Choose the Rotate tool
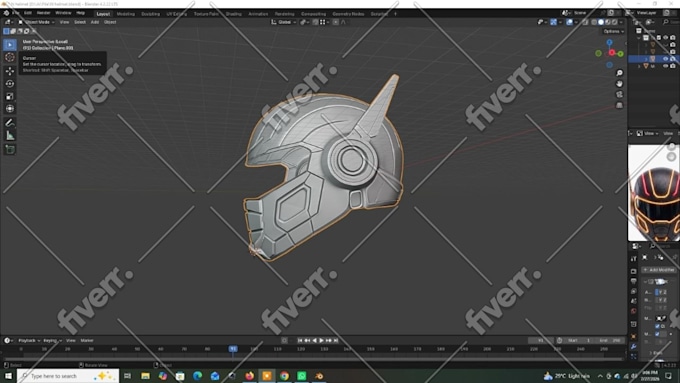The height and width of the screenshot is (383, 680). pos(10,83)
